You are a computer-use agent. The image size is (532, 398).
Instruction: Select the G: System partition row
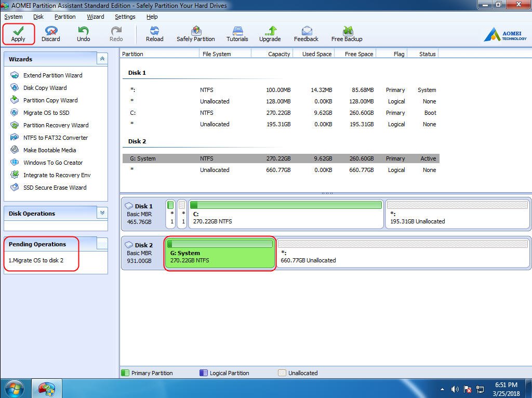click(x=281, y=158)
